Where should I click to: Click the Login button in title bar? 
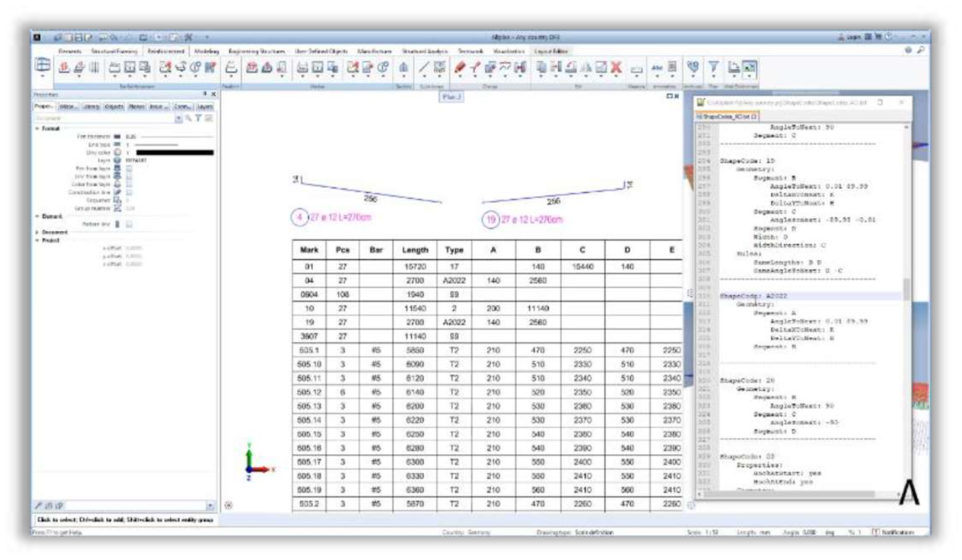coord(849,37)
